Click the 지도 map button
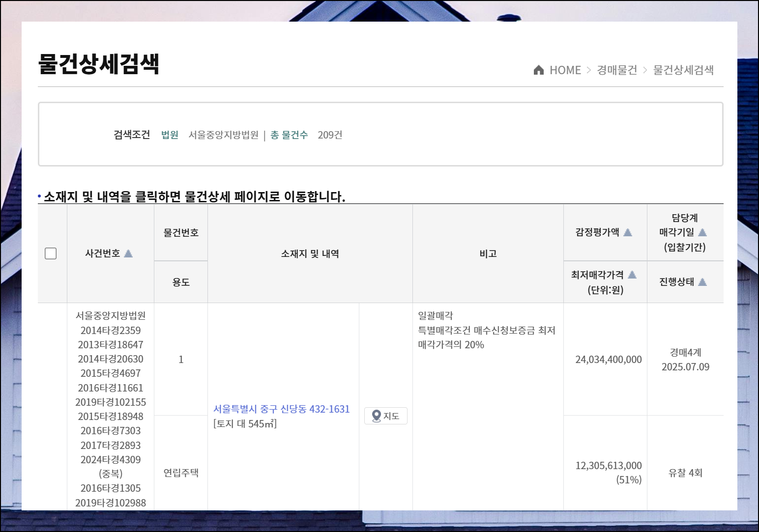This screenshot has height=532, width=759. pos(386,416)
